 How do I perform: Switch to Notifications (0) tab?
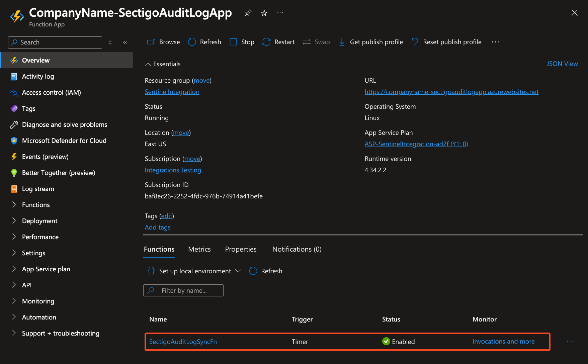pos(297,249)
